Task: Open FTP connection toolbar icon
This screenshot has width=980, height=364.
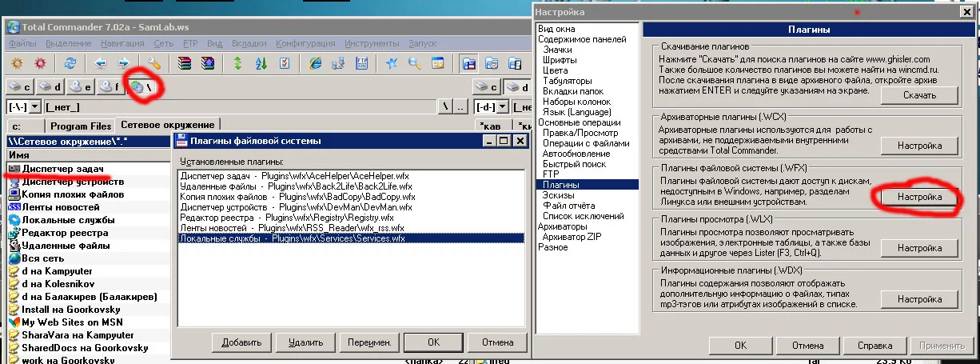Action: (362, 62)
